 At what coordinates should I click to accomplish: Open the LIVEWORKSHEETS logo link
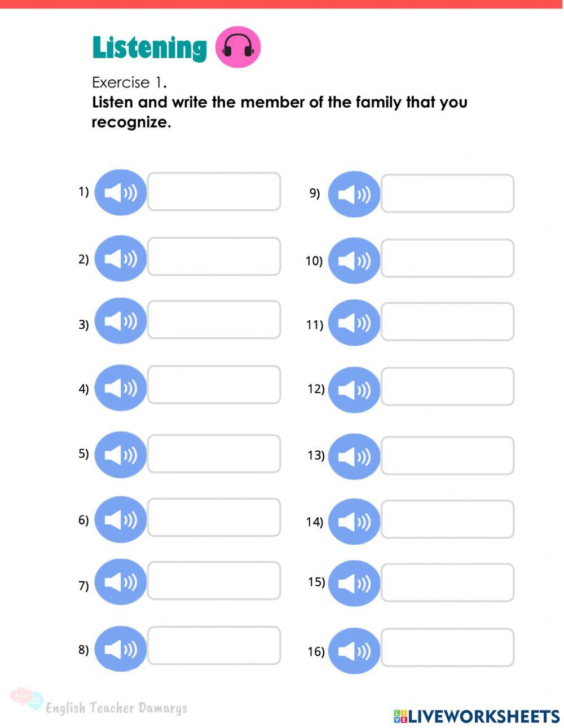477,716
